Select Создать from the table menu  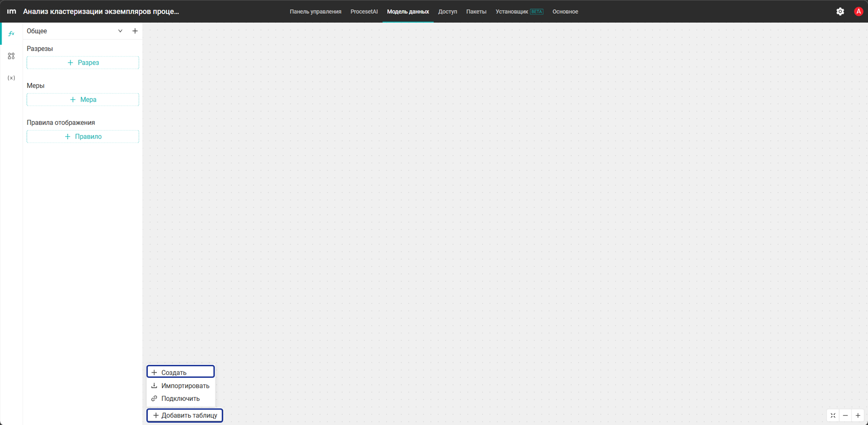[181, 372]
